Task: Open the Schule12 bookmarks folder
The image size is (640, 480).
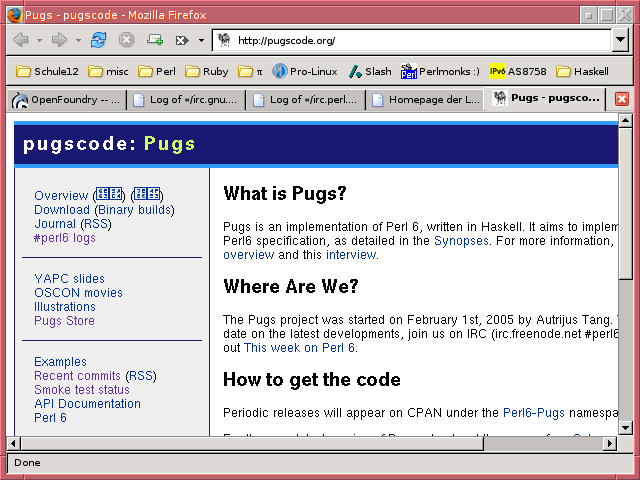Action: [x=47, y=71]
